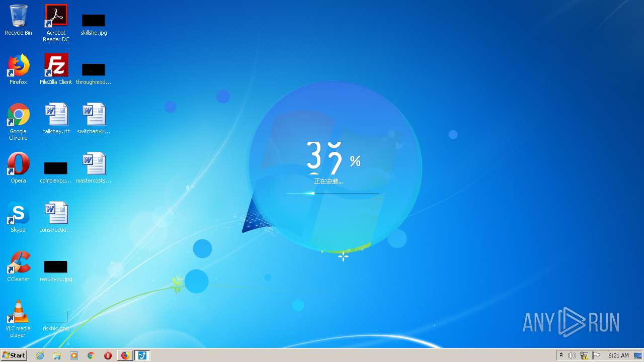644x362 pixels.
Task: Open Google Chrome desktop shortcut
Action: (x=18, y=122)
